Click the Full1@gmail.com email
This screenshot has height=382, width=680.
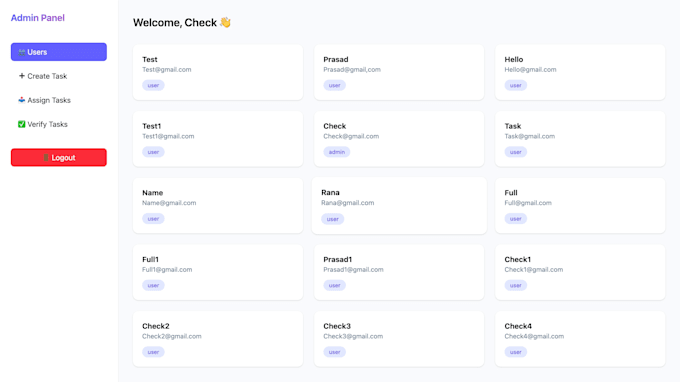click(167, 269)
